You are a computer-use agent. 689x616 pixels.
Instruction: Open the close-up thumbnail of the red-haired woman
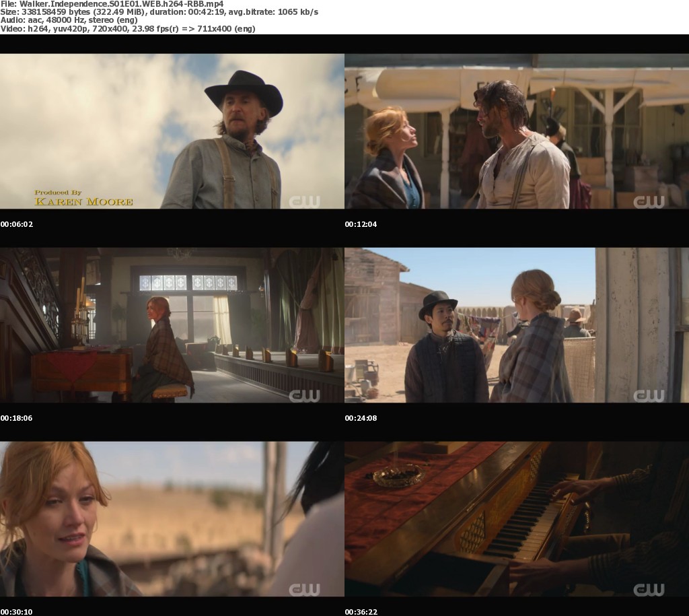[x=172, y=519]
